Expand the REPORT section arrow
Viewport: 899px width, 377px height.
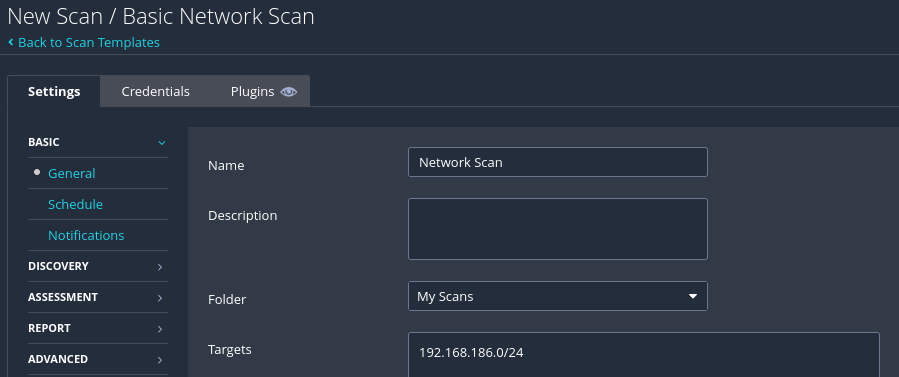pyautogui.click(x=160, y=329)
